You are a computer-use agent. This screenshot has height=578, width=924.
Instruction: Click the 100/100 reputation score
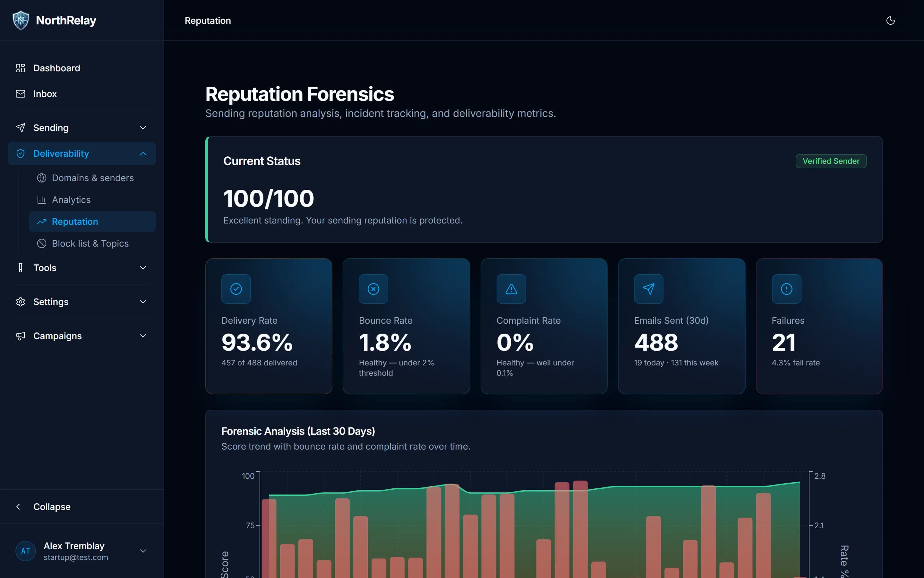click(x=269, y=198)
